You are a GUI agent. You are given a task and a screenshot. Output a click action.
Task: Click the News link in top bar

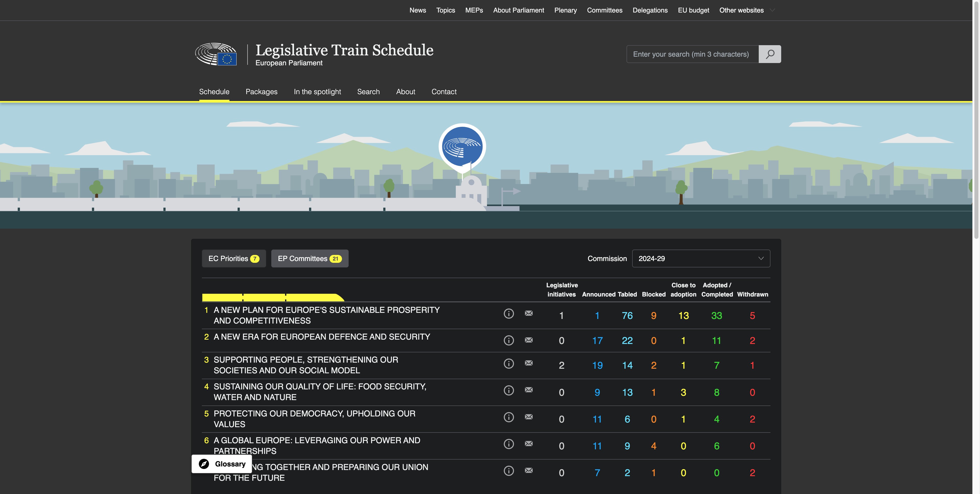point(417,10)
